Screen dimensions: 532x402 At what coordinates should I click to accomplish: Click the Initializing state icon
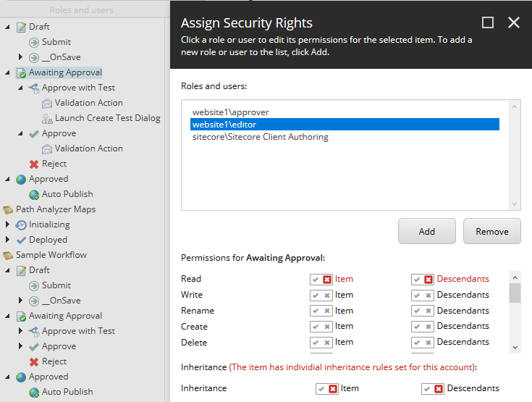[x=21, y=225]
